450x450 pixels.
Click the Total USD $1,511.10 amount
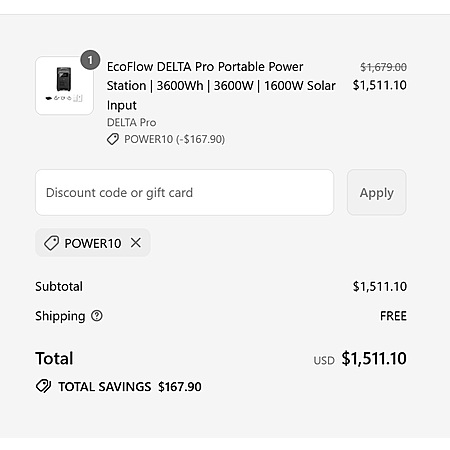tap(360, 359)
